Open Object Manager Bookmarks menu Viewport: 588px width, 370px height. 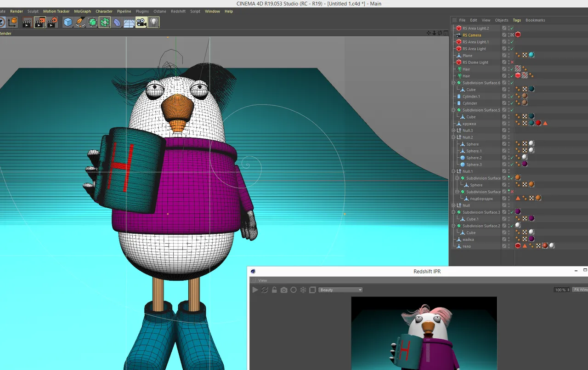(535, 20)
